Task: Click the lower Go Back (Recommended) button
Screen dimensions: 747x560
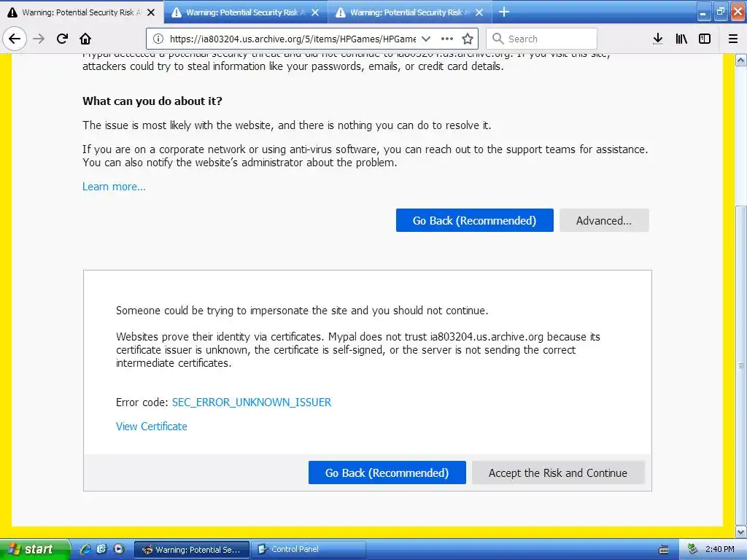Action: (387, 472)
